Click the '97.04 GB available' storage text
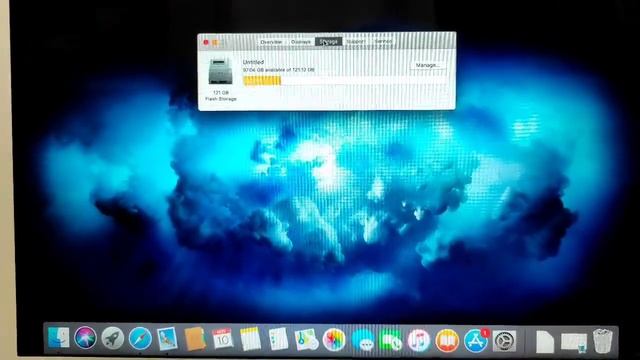This screenshot has width=640, height=360. 279,70
